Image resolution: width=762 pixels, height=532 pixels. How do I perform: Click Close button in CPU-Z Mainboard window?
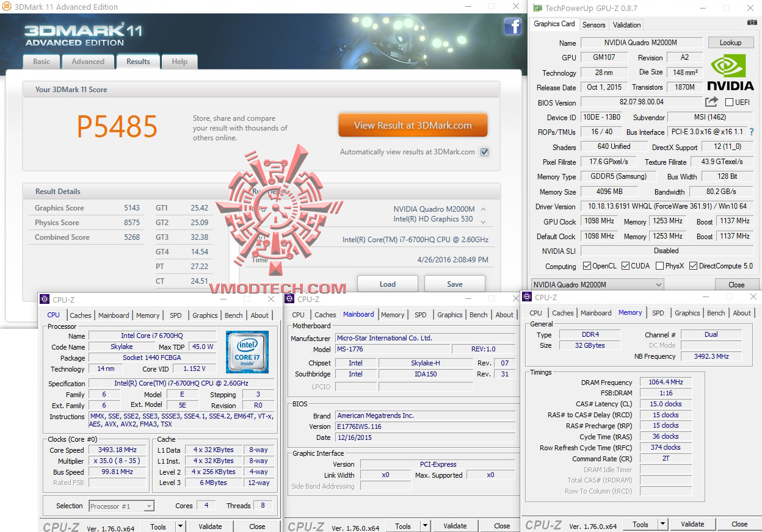[502, 527]
